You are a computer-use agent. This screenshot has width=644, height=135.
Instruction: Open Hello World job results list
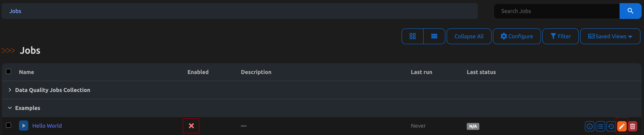click(600, 126)
